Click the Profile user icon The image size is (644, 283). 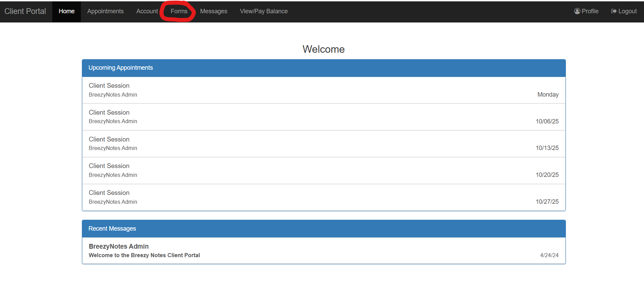click(x=577, y=11)
